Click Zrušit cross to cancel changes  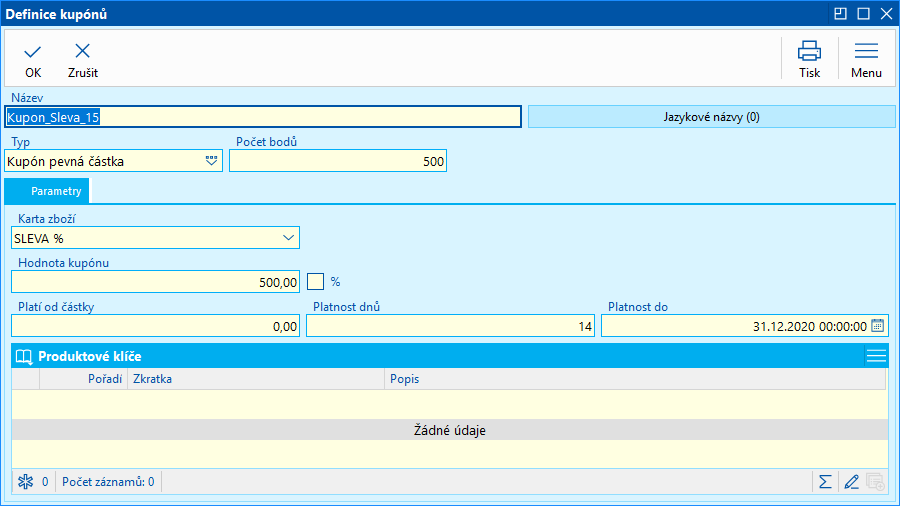coord(83,60)
